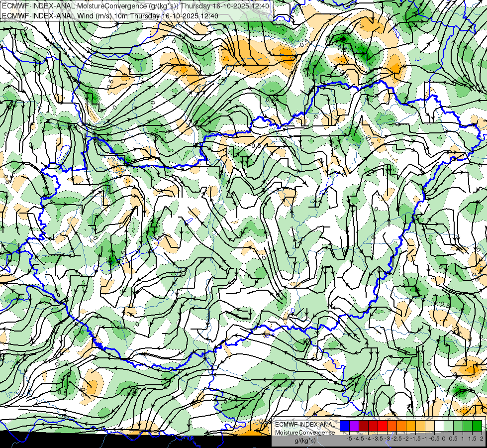Click the white legend swatch near zero
This screenshot has width=487, height=448.
[x=439, y=426]
